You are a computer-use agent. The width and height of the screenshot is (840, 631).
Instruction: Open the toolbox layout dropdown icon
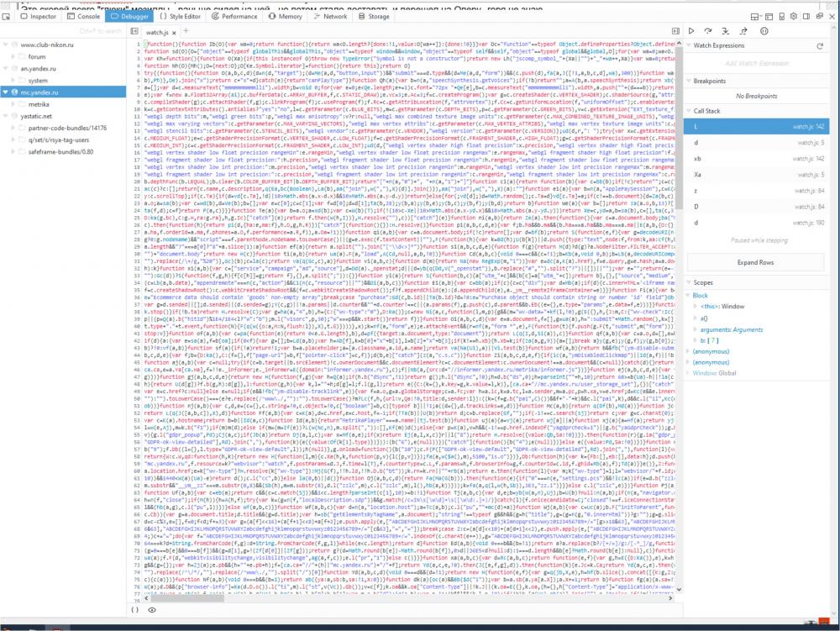pyautogui.click(x=754, y=17)
